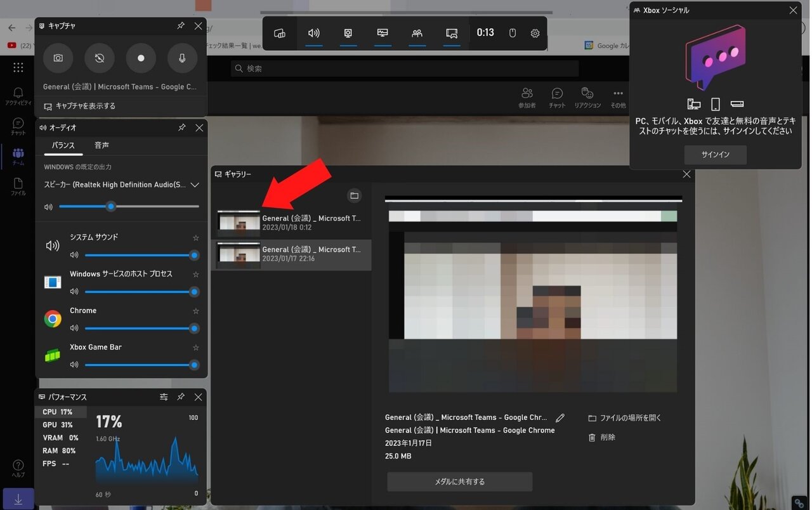The image size is (812, 510).
Task: Select the capture dated 2023/01/17 22:16
Action: 291,254
